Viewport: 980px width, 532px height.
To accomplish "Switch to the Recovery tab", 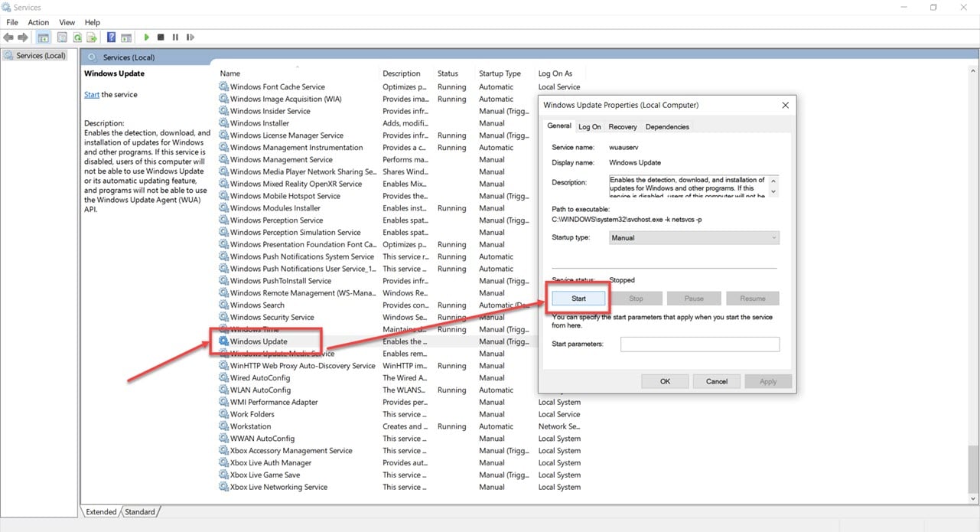I will (x=623, y=127).
